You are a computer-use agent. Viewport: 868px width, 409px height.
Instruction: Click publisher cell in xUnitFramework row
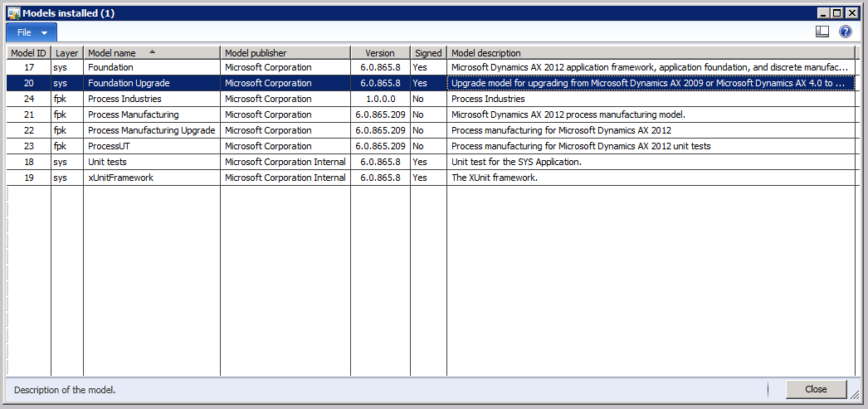coord(285,178)
